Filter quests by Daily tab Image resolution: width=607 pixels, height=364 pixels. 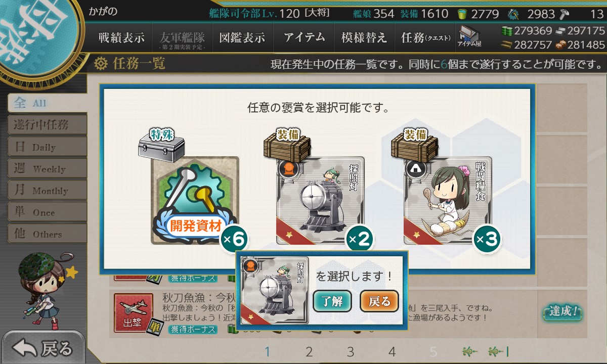[x=47, y=147]
